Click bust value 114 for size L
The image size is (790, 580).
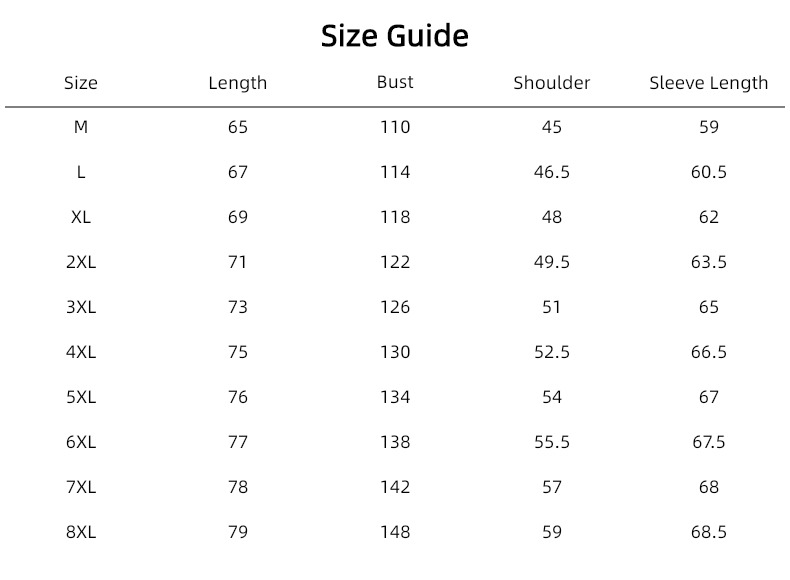click(x=395, y=172)
